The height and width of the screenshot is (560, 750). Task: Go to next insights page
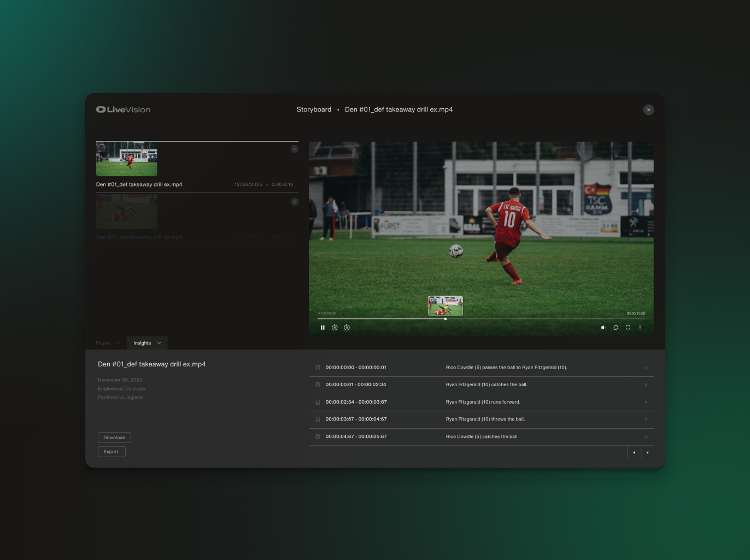point(647,452)
